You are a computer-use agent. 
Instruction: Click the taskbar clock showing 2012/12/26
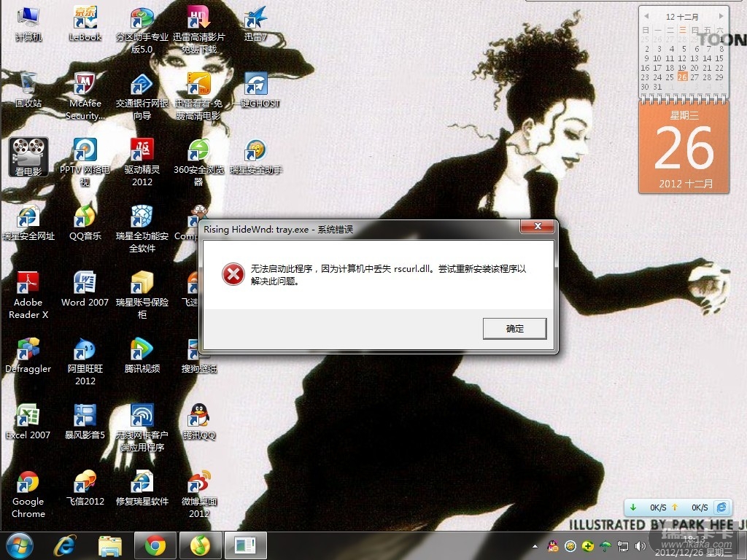coord(694,546)
